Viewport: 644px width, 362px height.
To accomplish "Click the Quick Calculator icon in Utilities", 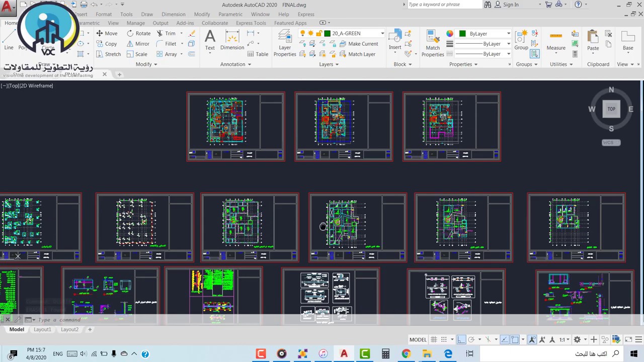I will pos(575,54).
